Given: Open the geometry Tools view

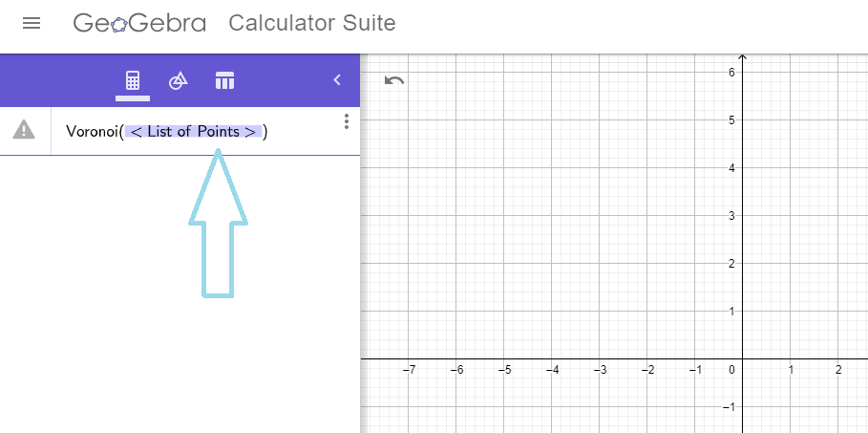Looking at the screenshot, I should (179, 81).
